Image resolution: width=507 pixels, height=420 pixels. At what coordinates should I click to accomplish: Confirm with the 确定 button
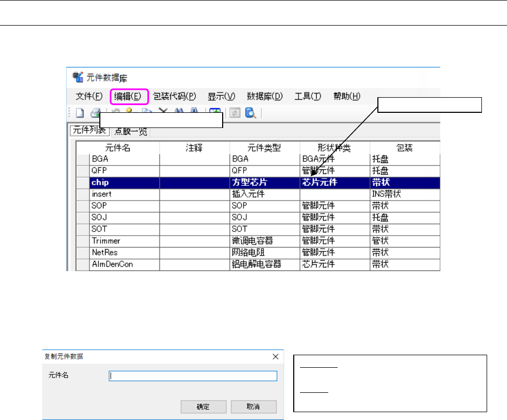point(203,407)
